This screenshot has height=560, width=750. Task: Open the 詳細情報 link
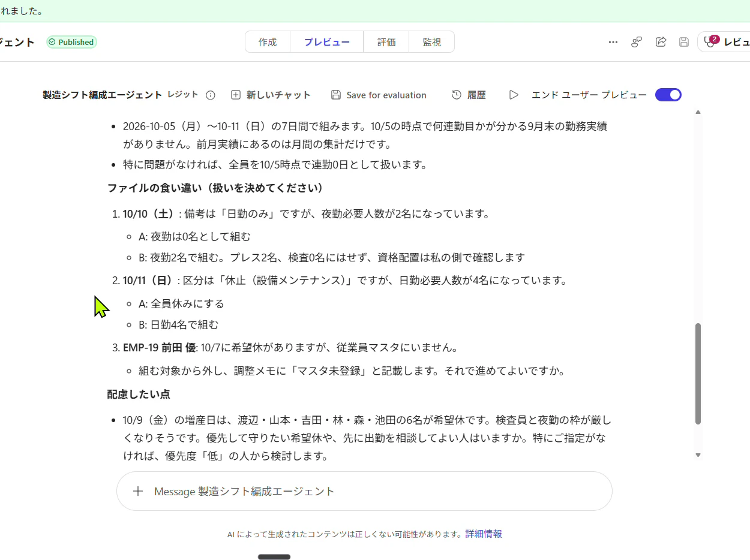(x=484, y=534)
